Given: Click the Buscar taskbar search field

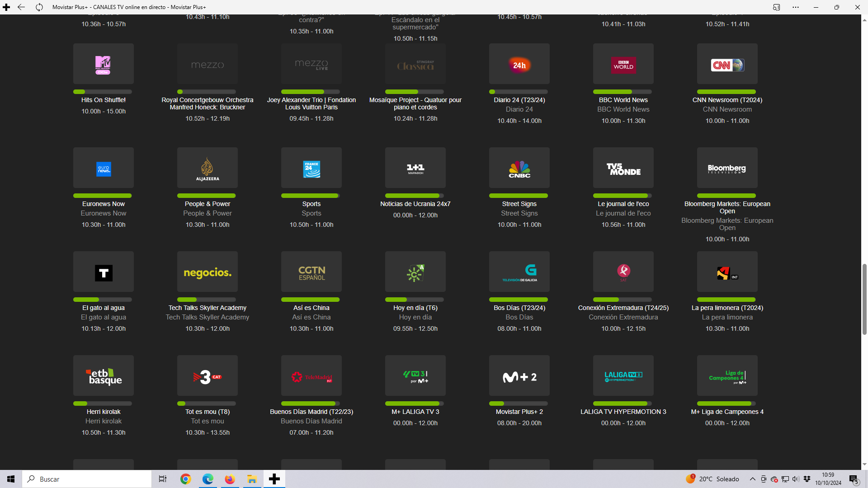Looking at the screenshot, I should pyautogui.click(x=87, y=479).
